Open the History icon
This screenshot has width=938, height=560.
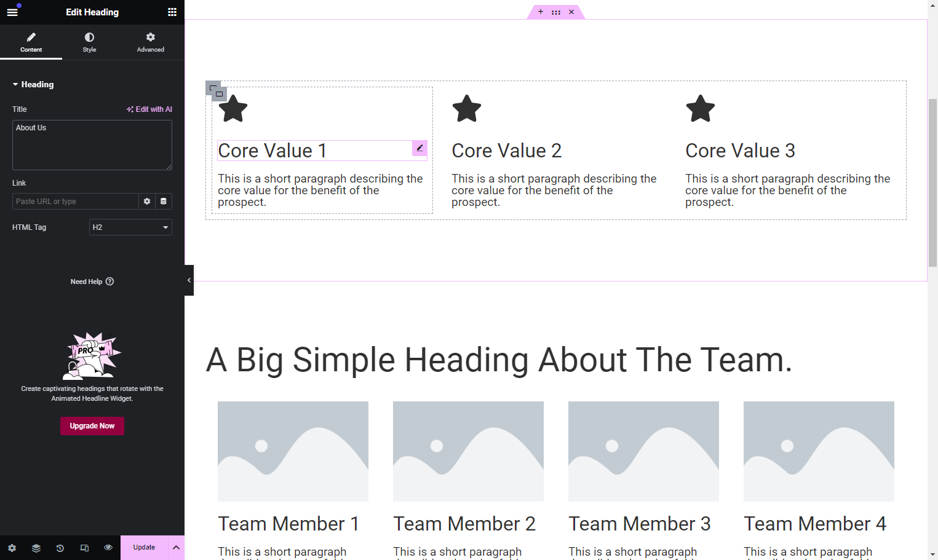60,548
